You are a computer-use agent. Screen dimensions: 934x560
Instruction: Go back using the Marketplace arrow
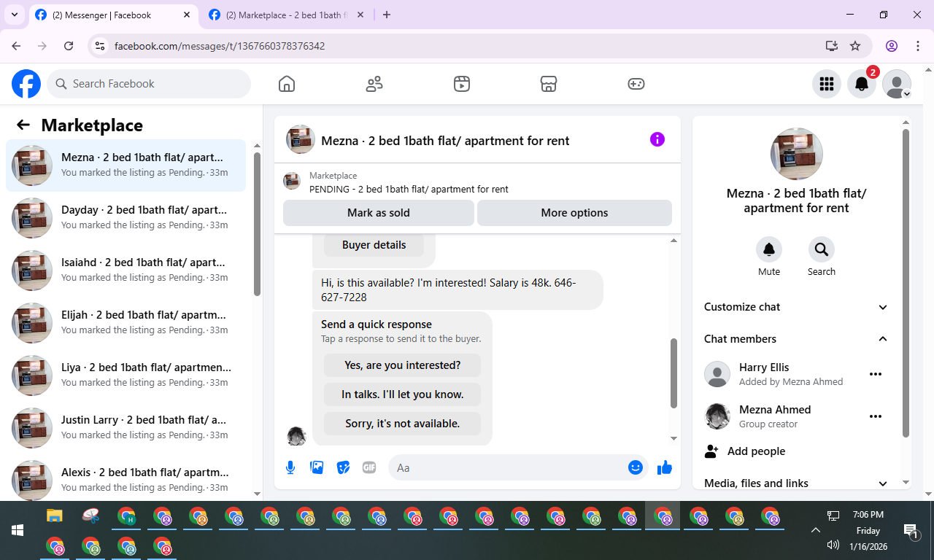(x=23, y=125)
